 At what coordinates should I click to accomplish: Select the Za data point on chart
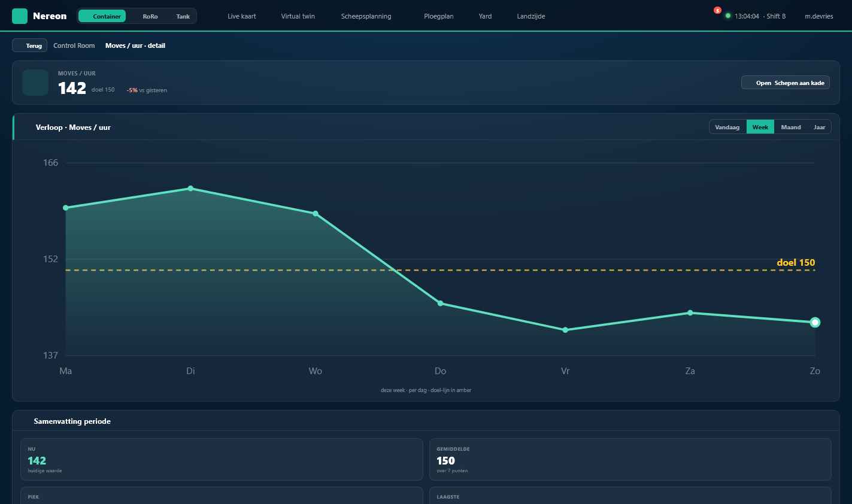690,312
